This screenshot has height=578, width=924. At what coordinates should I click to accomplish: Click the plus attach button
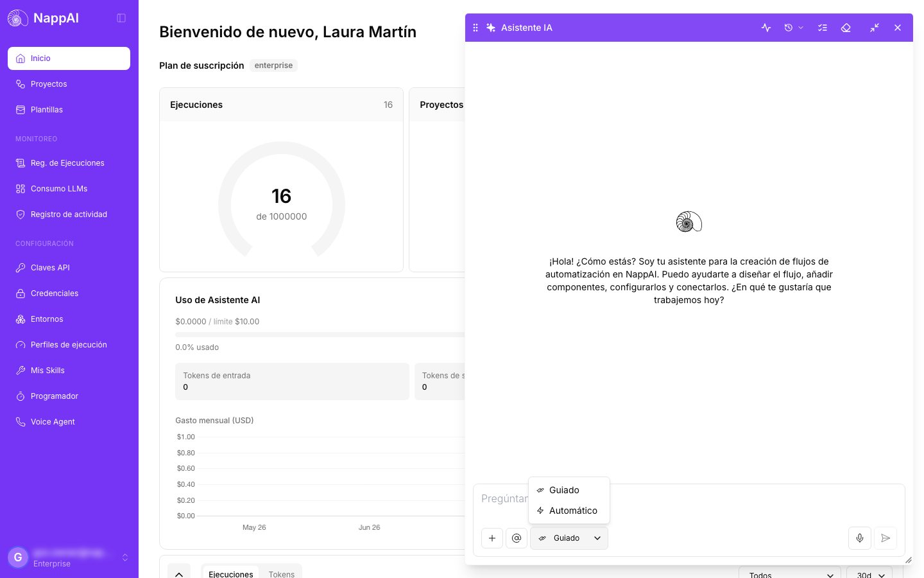tap(492, 538)
